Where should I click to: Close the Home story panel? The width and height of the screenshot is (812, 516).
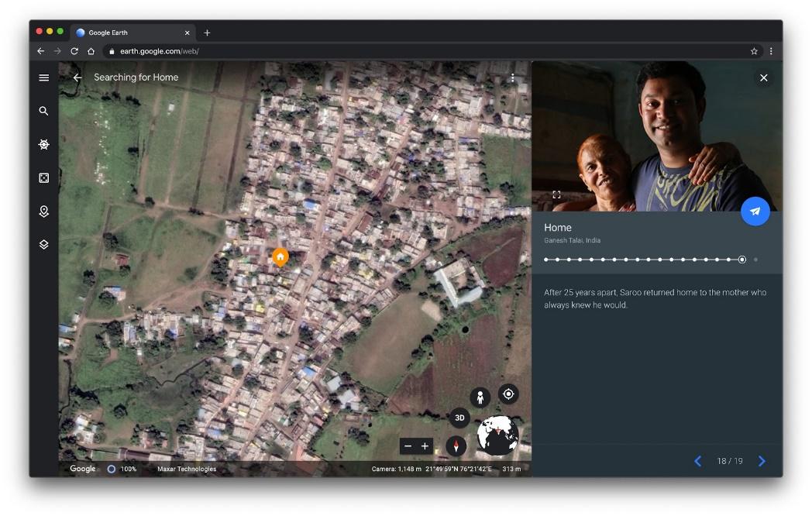(x=764, y=77)
